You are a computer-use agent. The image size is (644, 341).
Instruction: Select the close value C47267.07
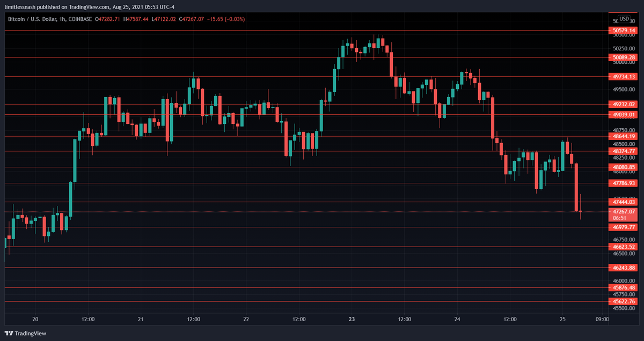tap(192, 19)
